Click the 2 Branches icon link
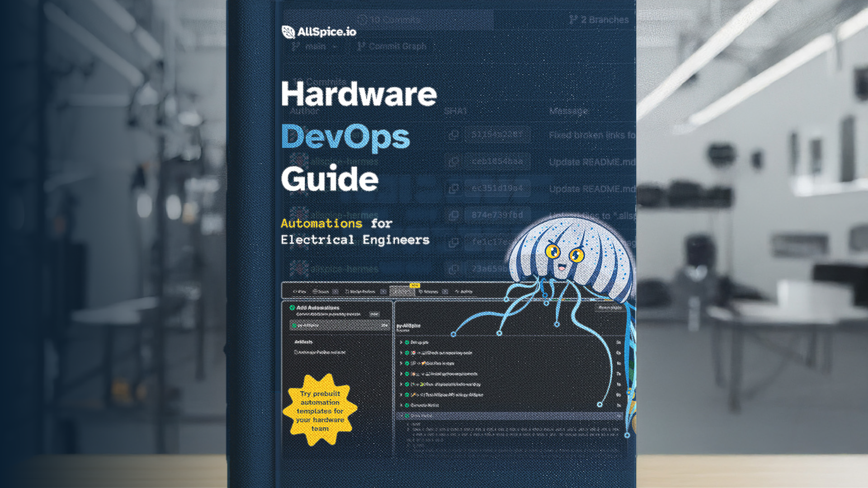 coord(573,19)
